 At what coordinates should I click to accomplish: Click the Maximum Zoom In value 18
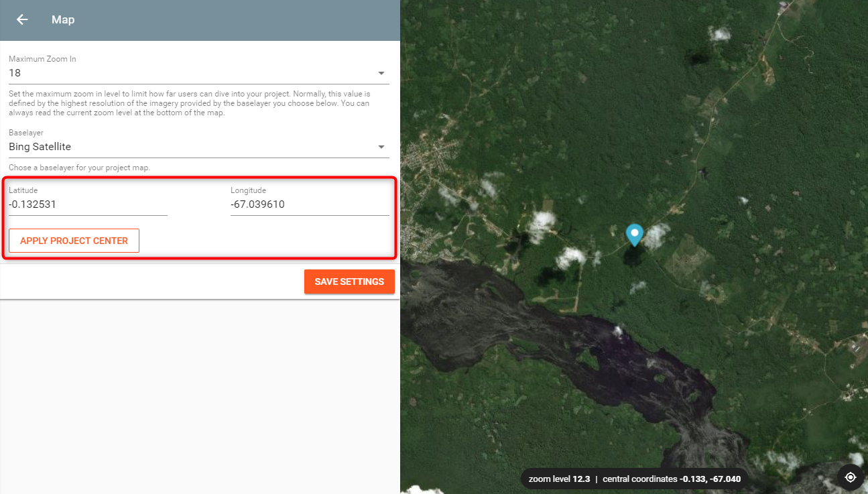click(15, 73)
